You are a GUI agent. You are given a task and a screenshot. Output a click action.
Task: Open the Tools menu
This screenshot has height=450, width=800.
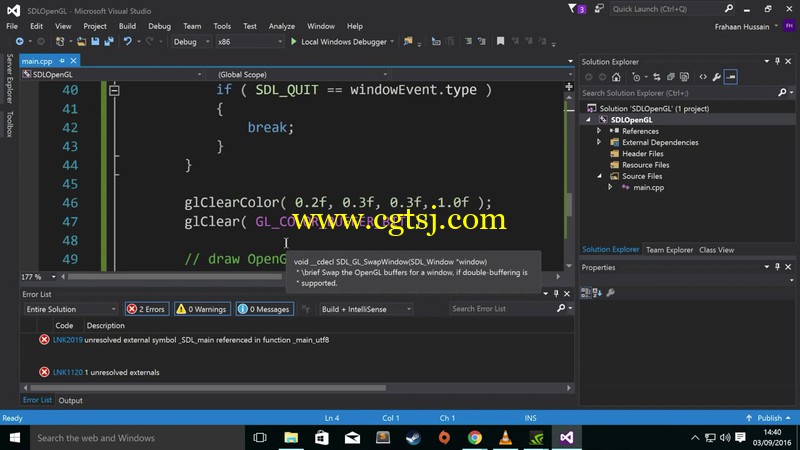(x=222, y=26)
